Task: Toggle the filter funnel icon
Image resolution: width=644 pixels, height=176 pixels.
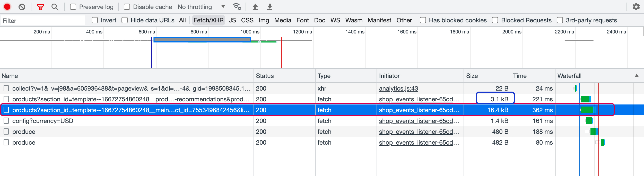Action: [x=40, y=7]
